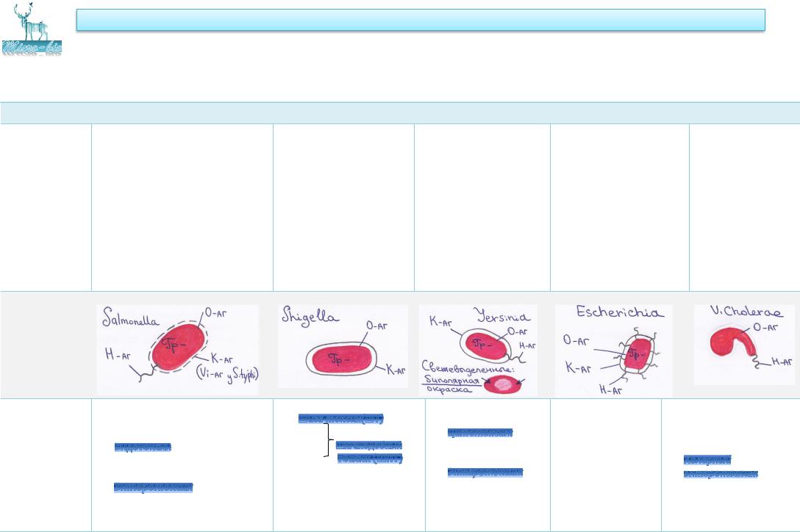Click the empty cell above Escherichia drawing
Viewport: 800px width, 532px height.
pos(619,207)
